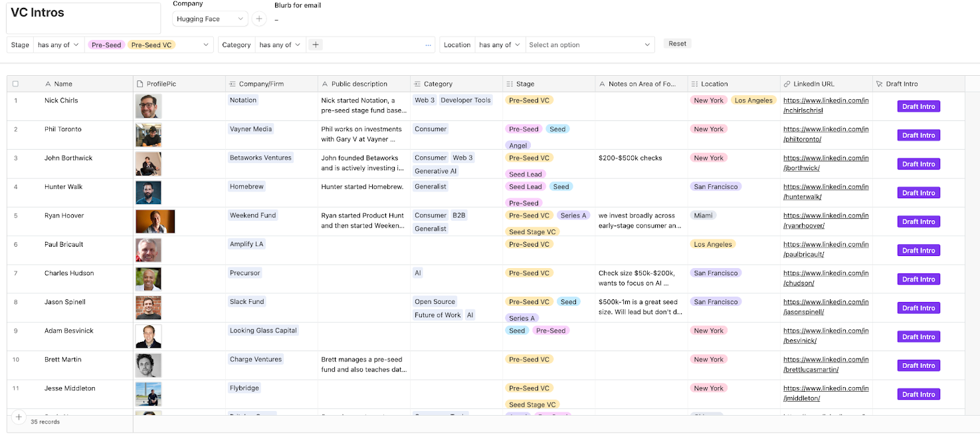Click the Draft Intro column button icon
Image resolution: width=980 pixels, height=437 pixels.
(x=880, y=84)
